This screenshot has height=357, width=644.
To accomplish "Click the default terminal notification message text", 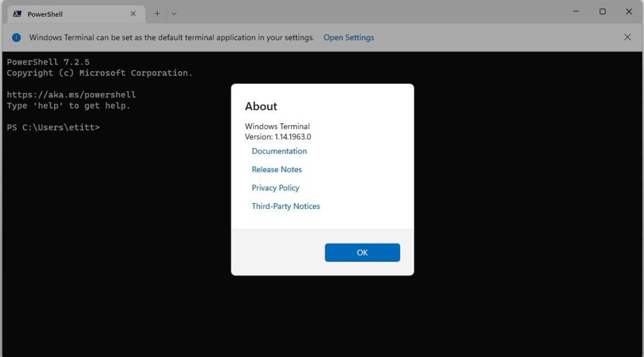I will pyautogui.click(x=172, y=37).
